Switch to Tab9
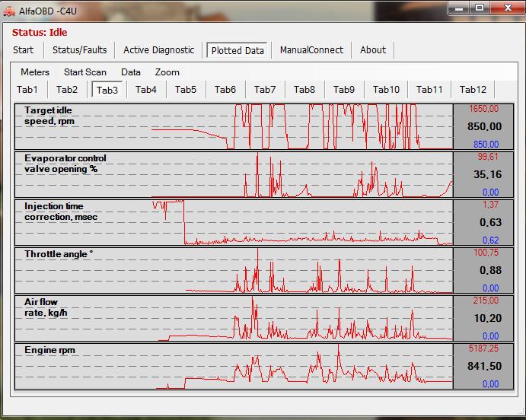 point(344,90)
